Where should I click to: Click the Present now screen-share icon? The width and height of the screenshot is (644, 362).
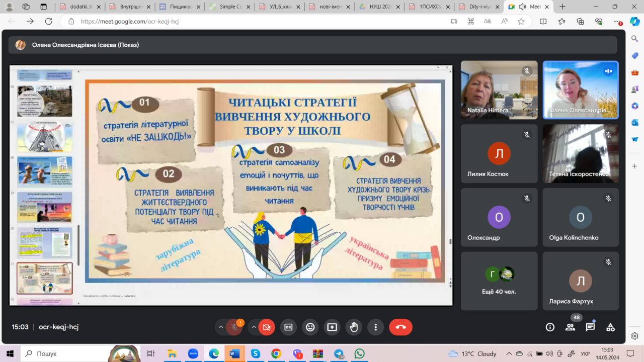click(332, 327)
